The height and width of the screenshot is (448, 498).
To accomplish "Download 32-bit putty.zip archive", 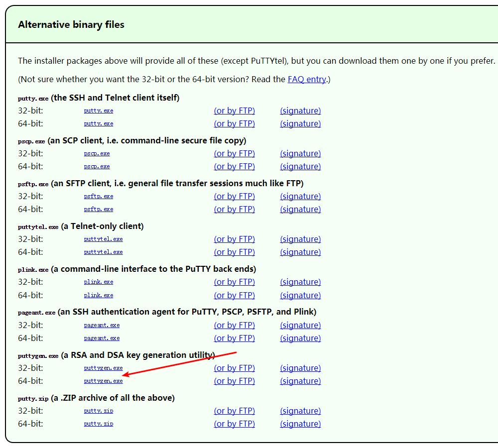I will 99,411.
